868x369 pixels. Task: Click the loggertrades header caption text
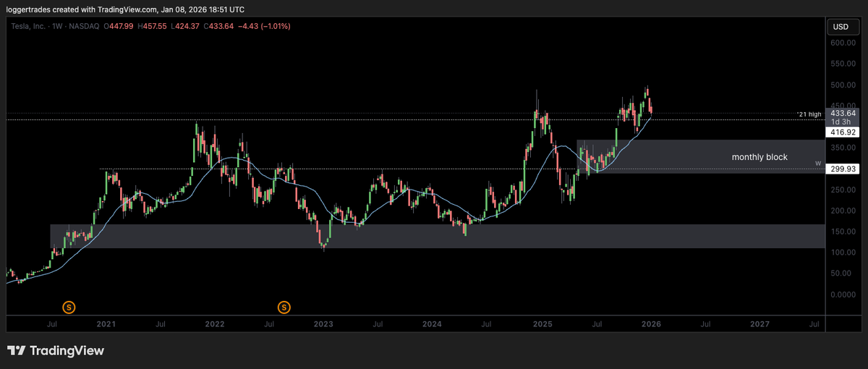coord(125,9)
